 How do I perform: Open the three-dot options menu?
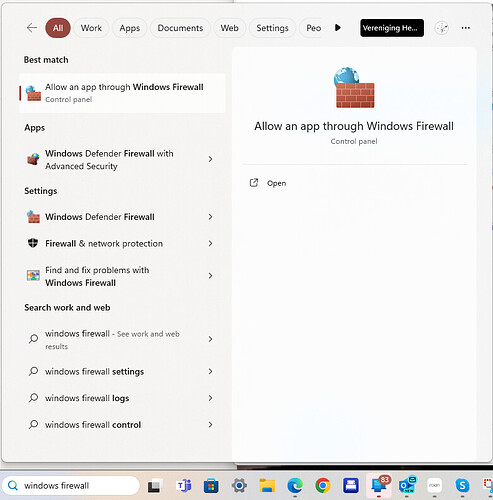tap(466, 28)
